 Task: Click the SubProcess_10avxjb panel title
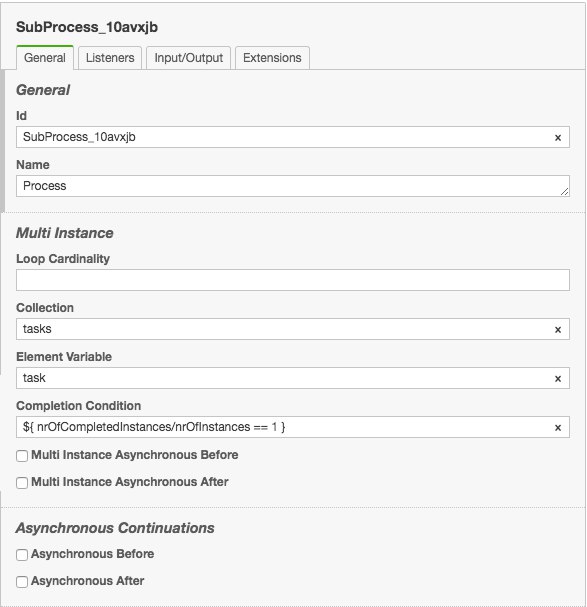click(x=87, y=27)
